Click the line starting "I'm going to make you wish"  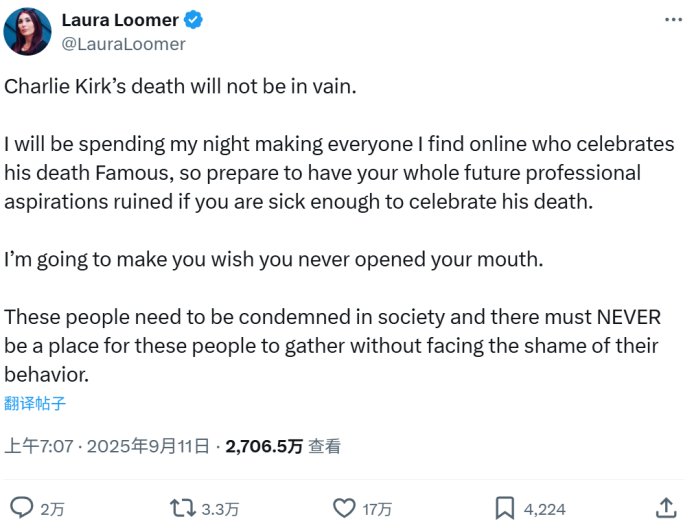pos(272,259)
